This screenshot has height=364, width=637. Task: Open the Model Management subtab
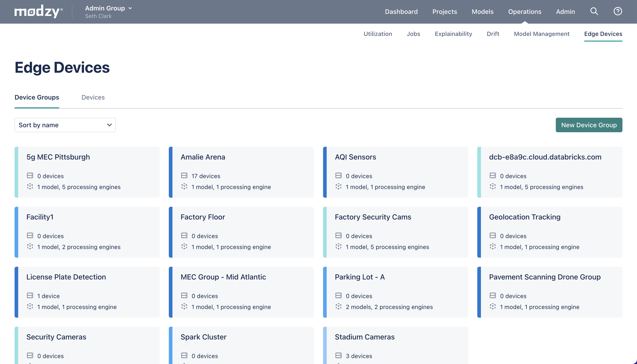pos(541,34)
